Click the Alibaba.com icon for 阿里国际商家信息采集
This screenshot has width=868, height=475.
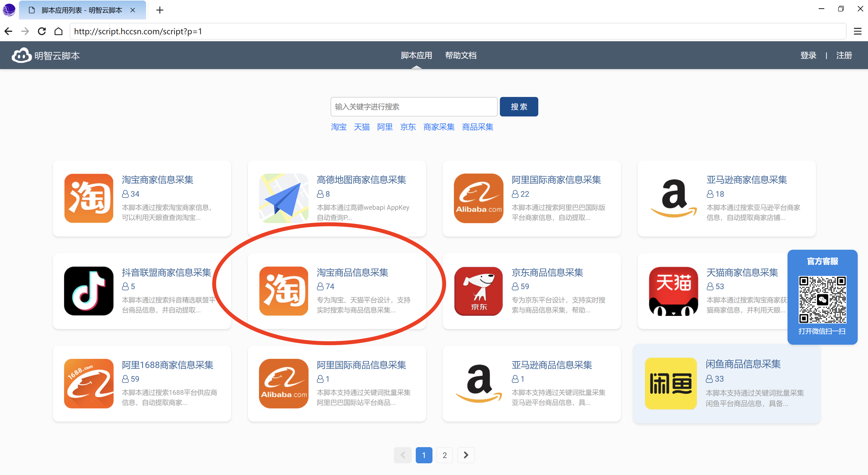(x=478, y=198)
